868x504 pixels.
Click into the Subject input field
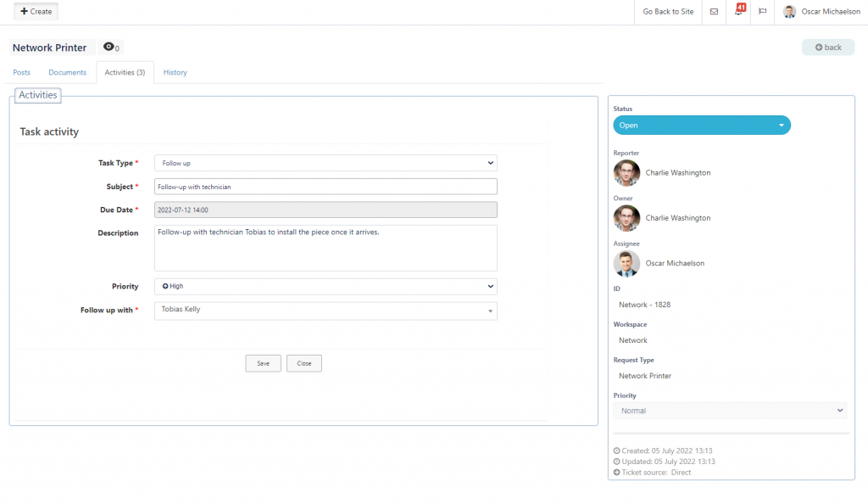325,187
